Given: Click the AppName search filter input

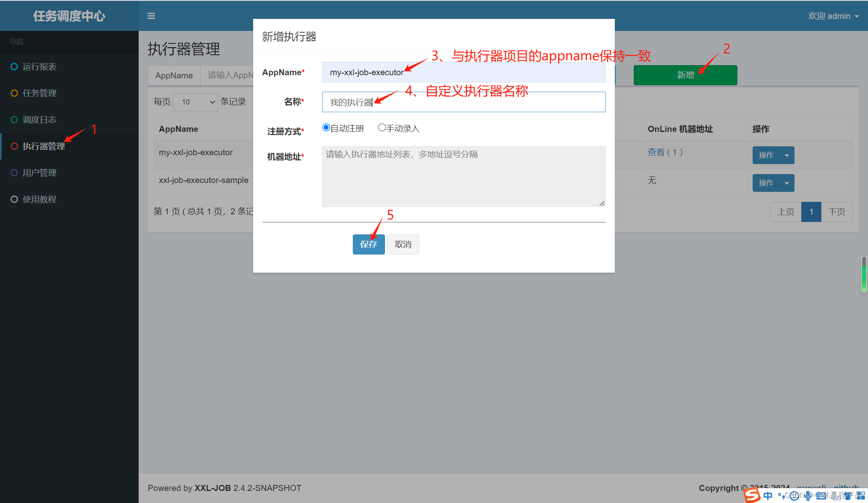Looking at the screenshot, I should point(227,75).
